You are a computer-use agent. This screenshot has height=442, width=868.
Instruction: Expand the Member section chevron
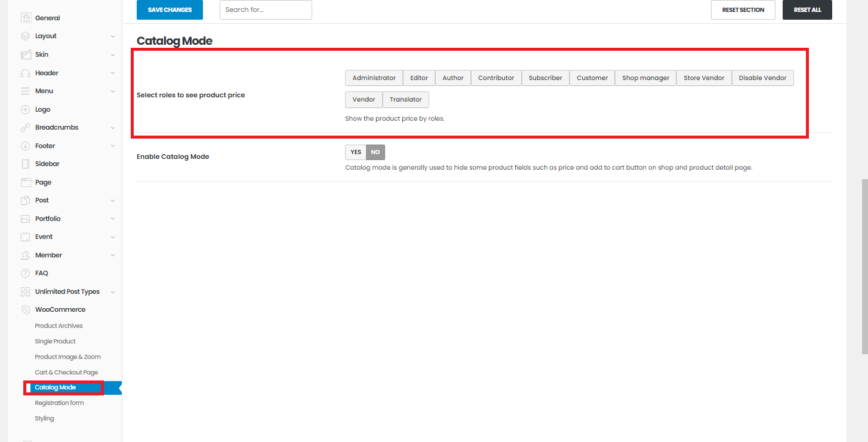click(113, 256)
